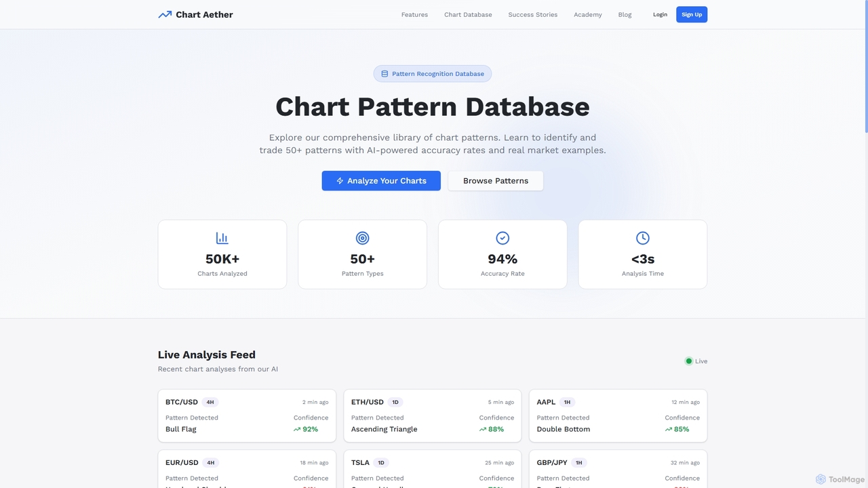Click the Ascending Triangle pattern name
Image resolution: width=868 pixels, height=488 pixels.
384,429
